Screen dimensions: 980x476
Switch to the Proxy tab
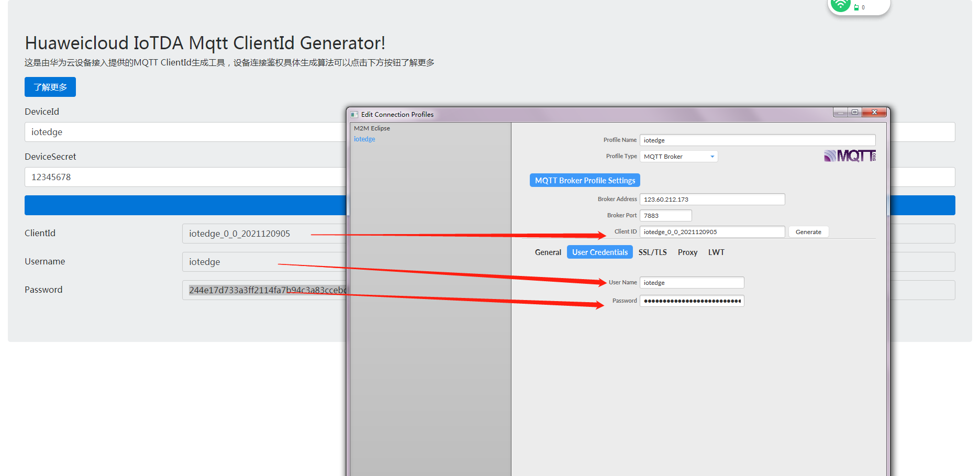688,252
